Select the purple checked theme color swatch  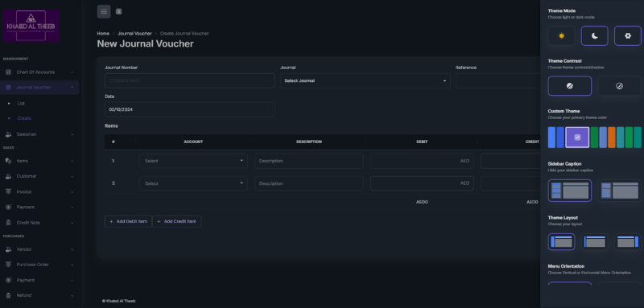click(x=577, y=138)
